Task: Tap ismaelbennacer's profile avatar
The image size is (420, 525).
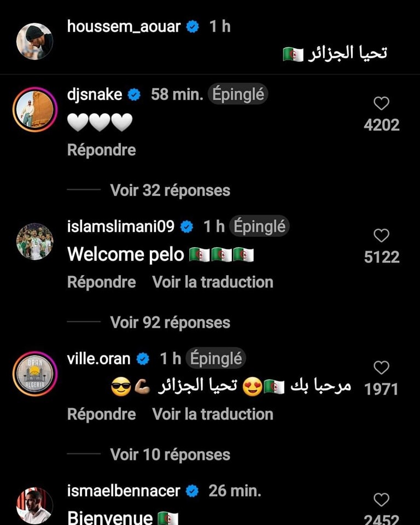Action: pos(34,505)
